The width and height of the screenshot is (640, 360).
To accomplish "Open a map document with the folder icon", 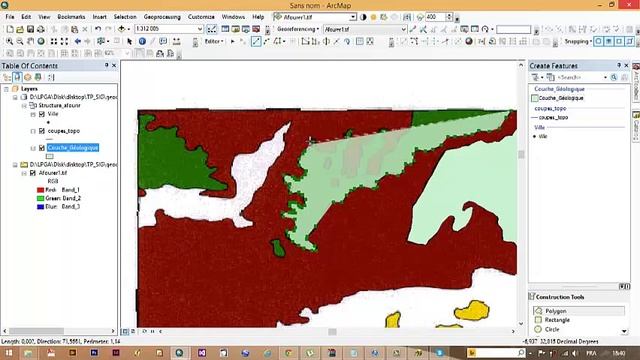I will click(20, 29).
